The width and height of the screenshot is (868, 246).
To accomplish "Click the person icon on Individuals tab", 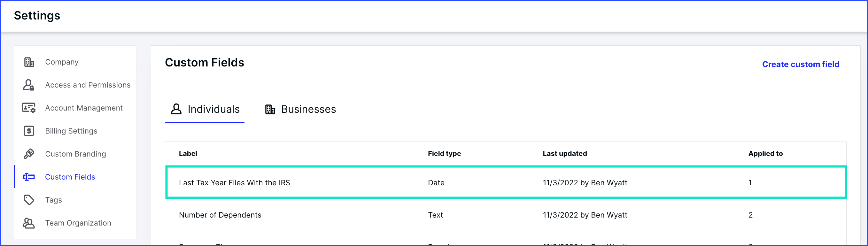I will [x=176, y=109].
